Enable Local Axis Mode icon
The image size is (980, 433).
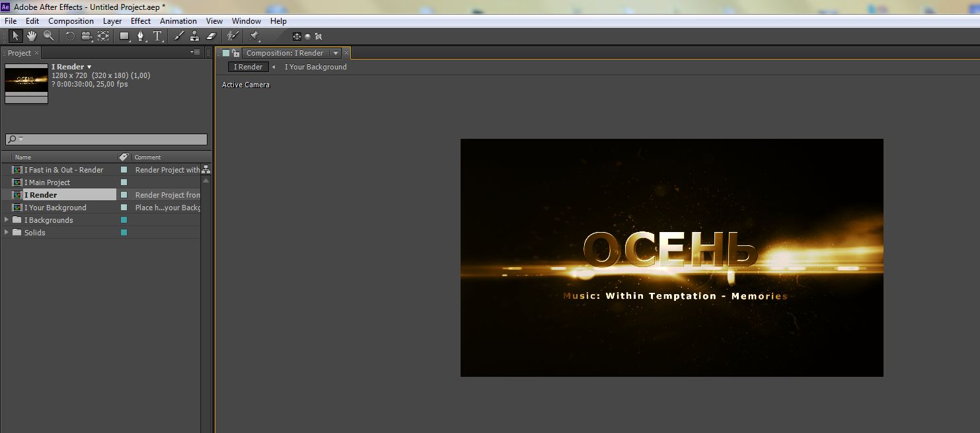(297, 36)
